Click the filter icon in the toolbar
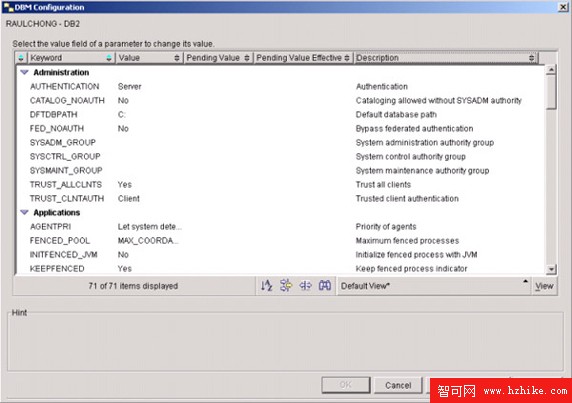 pos(286,286)
